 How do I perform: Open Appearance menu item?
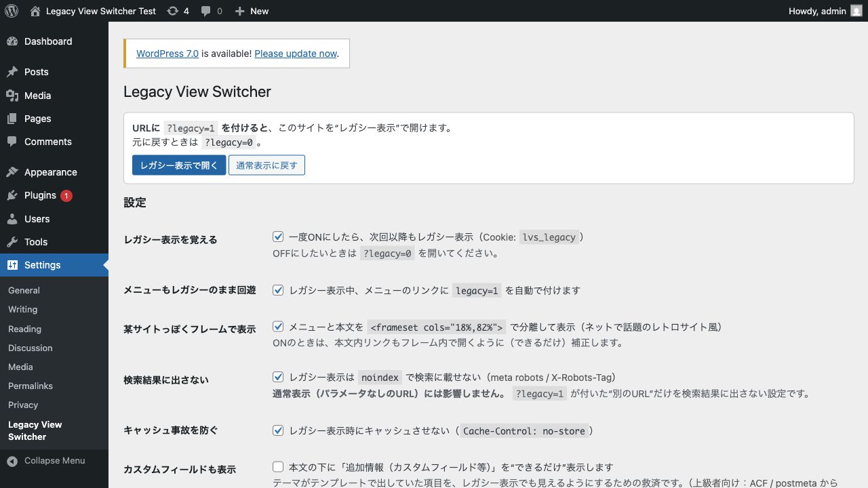54,172
